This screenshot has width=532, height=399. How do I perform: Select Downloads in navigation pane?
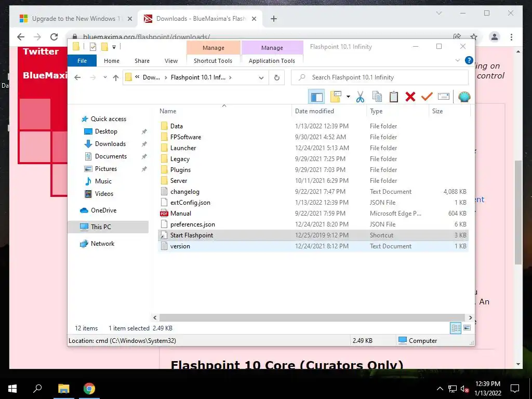(x=110, y=144)
